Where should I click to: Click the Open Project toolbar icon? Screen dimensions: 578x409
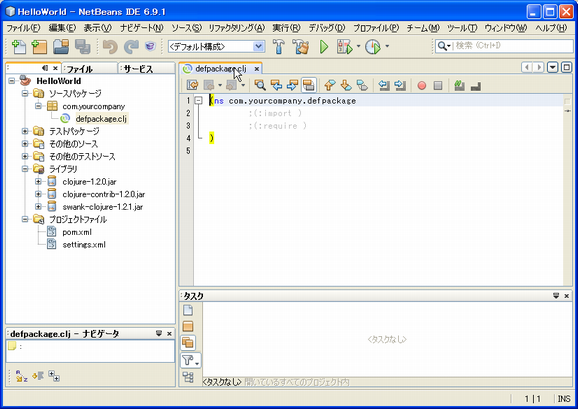(61, 47)
